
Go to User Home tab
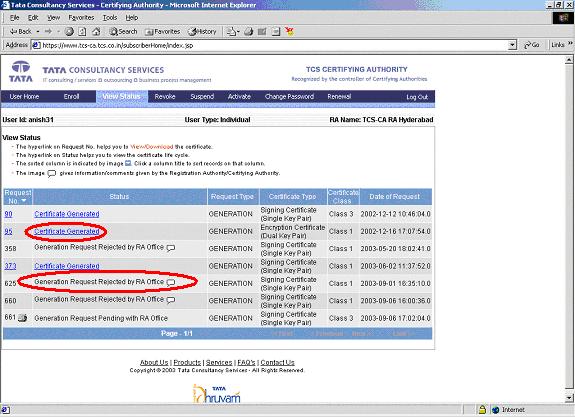pyautogui.click(x=24, y=97)
